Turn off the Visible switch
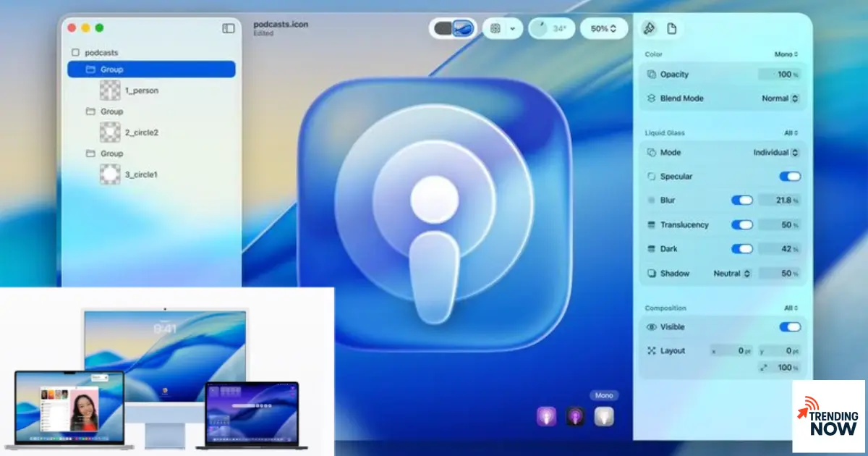Viewport: 868px width, 456px height. tap(790, 327)
